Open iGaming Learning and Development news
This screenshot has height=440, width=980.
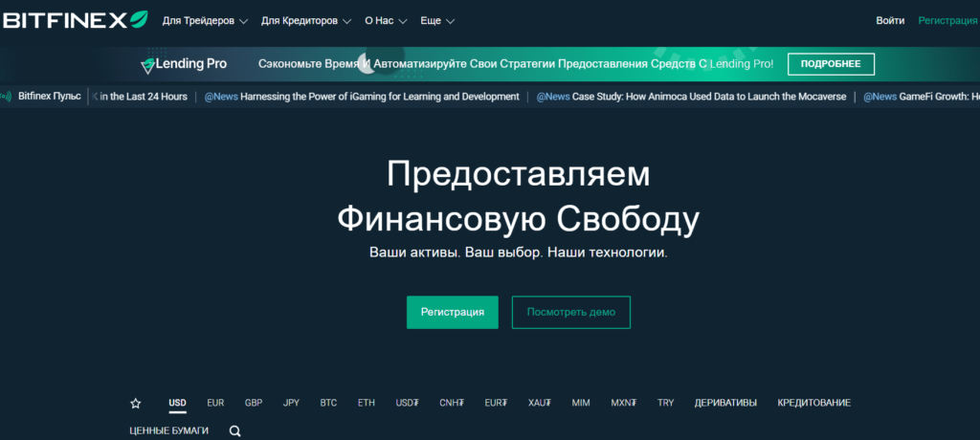(x=362, y=97)
